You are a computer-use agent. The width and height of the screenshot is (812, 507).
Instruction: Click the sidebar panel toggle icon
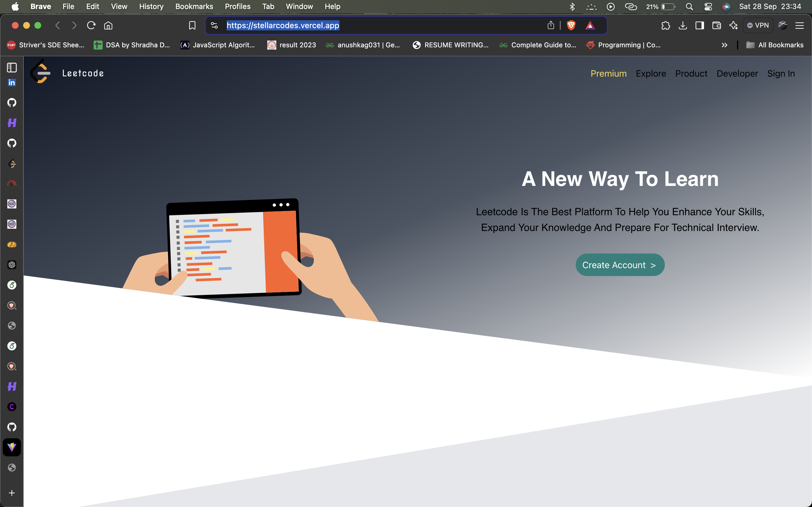[x=700, y=25]
